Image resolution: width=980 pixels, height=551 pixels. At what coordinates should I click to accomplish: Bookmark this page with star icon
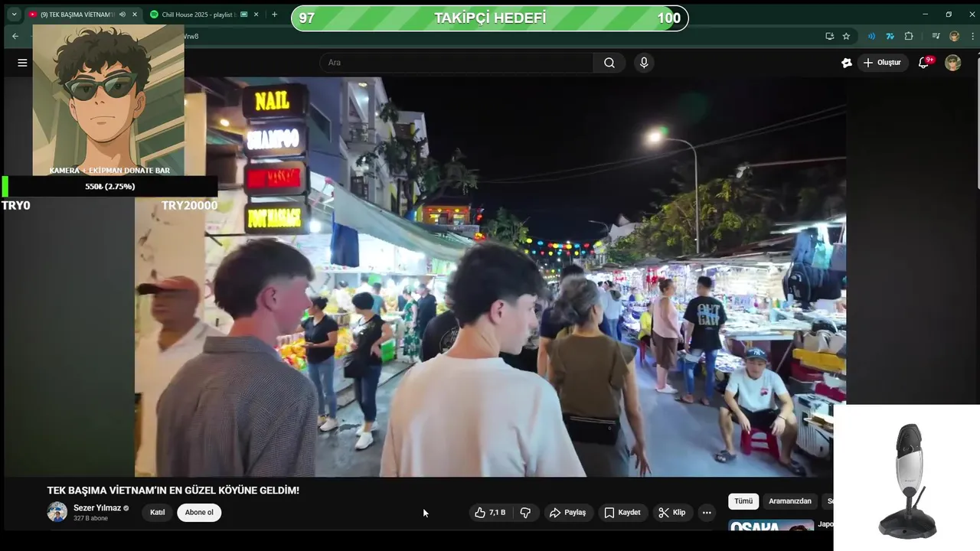tap(846, 36)
